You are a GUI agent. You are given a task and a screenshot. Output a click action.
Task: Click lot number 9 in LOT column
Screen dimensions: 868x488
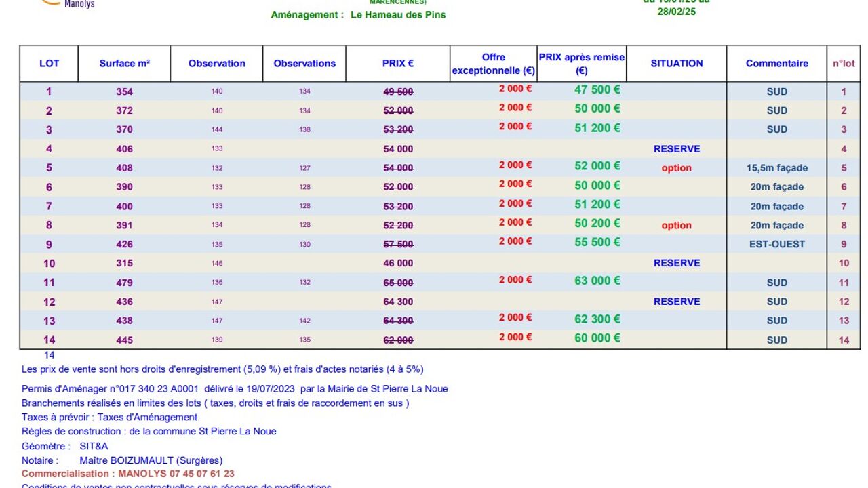(x=49, y=245)
